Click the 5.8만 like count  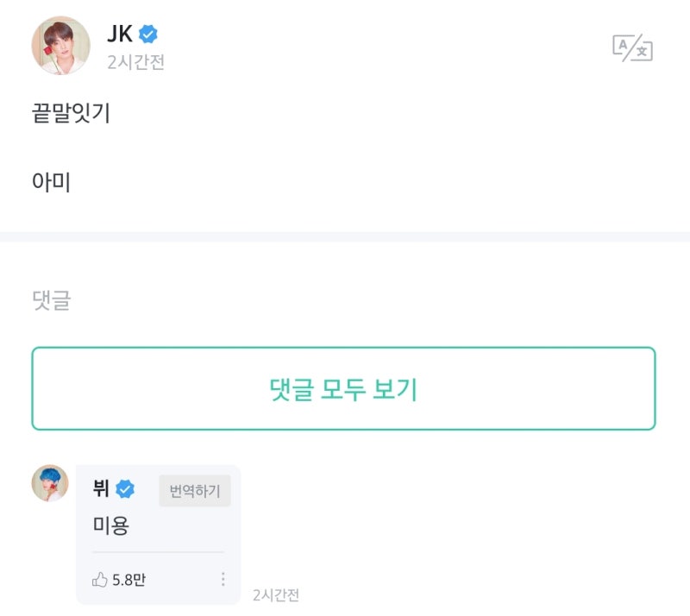pos(129,580)
